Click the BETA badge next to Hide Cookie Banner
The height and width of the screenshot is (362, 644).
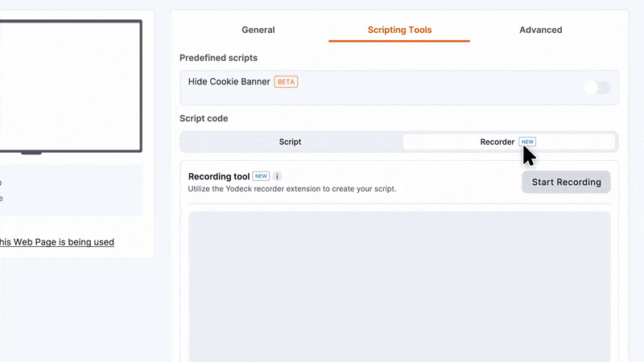pyautogui.click(x=286, y=82)
